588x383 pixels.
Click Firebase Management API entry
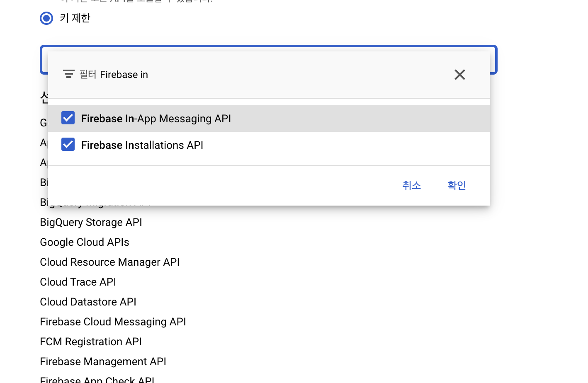tap(103, 361)
